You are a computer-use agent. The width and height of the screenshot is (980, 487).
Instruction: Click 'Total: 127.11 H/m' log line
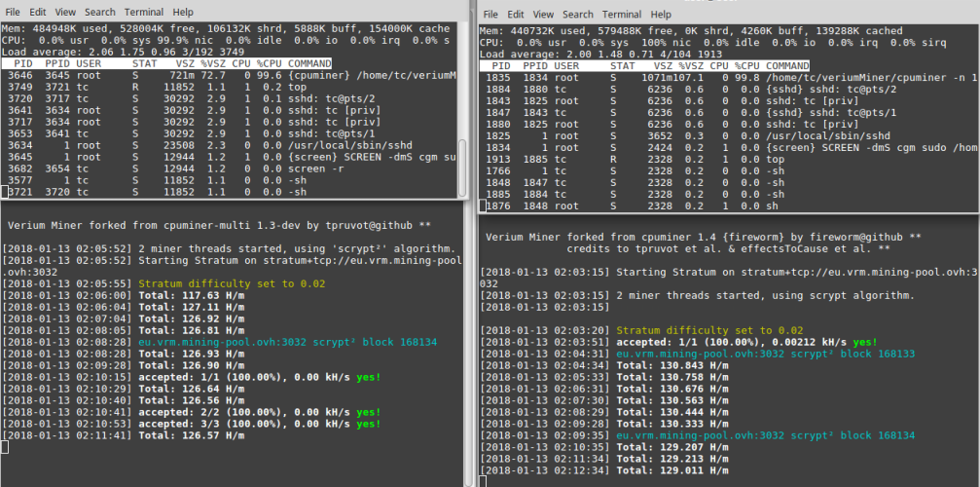point(124,307)
